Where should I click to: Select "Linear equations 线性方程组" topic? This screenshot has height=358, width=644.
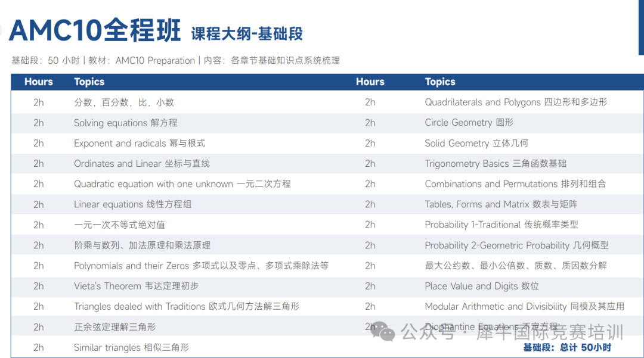click(132, 204)
